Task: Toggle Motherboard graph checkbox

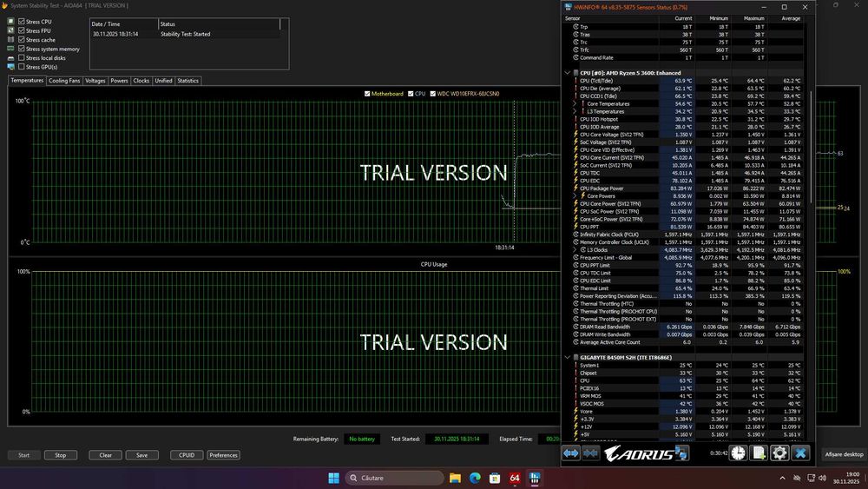Action: 367,94
